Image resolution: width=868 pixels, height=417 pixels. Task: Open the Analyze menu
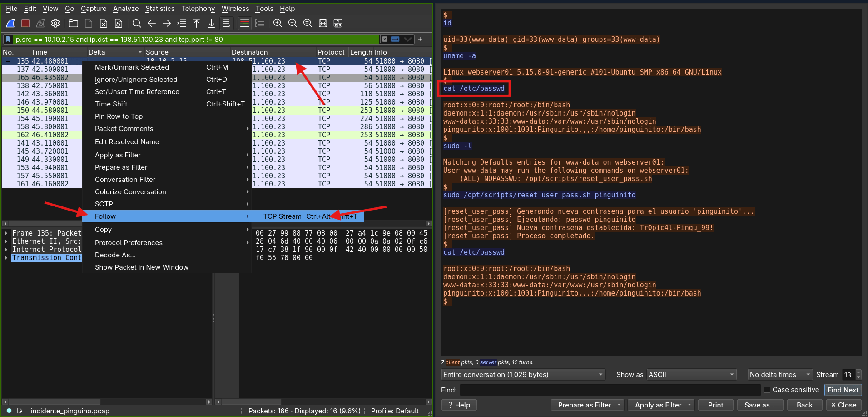point(126,8)
